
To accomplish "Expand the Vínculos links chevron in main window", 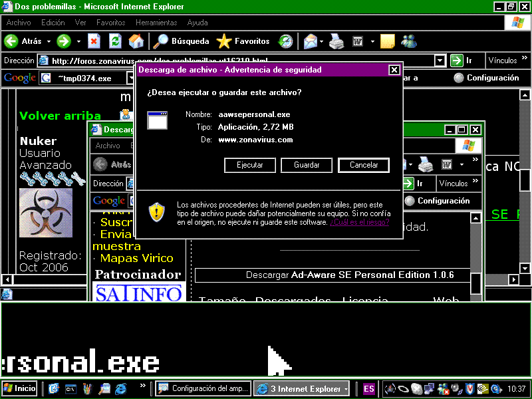I will 525,58.
